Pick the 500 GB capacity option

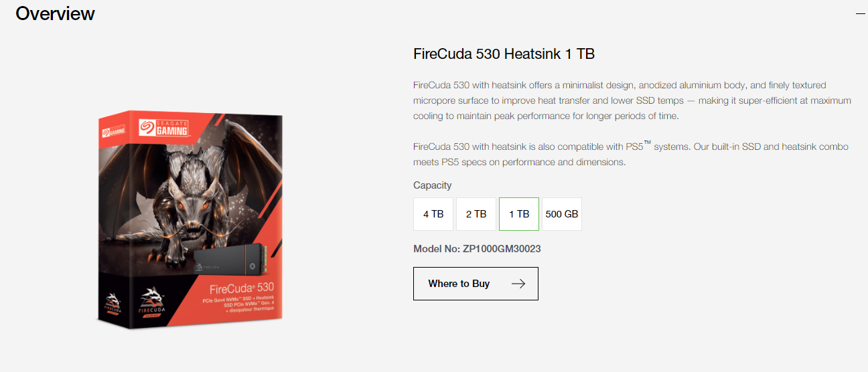click(562, 214)
